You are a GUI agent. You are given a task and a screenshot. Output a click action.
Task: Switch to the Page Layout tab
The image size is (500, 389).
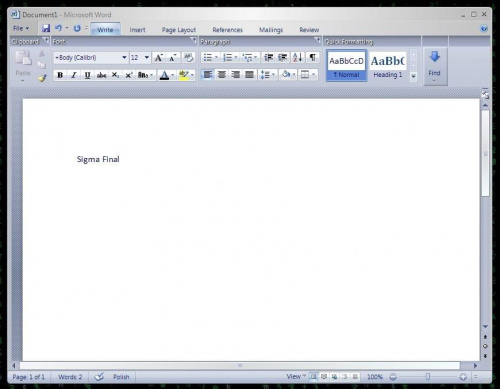pyautogui.click(x=179, y=30)
